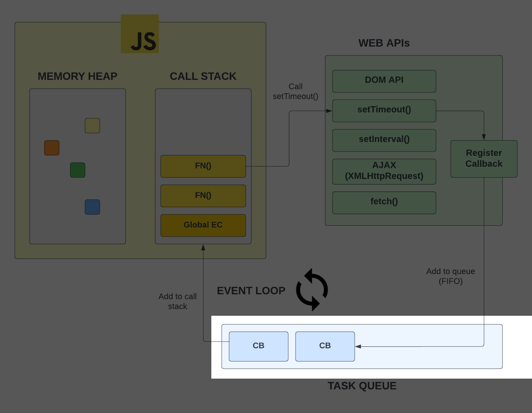
Task: Click the second CB box in Task Queue
Action: click(x=325, y=346)
